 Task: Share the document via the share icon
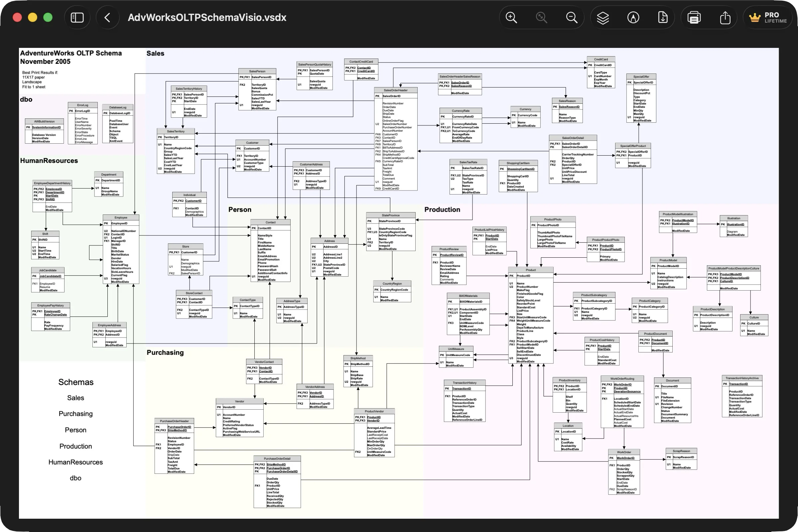[726, 17]
